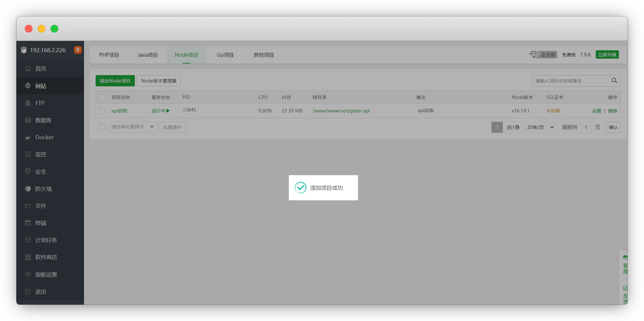Click the firewall shield icon
Image resolution: width=644 pixels, height=321 pixels.
tap(28, 189)
